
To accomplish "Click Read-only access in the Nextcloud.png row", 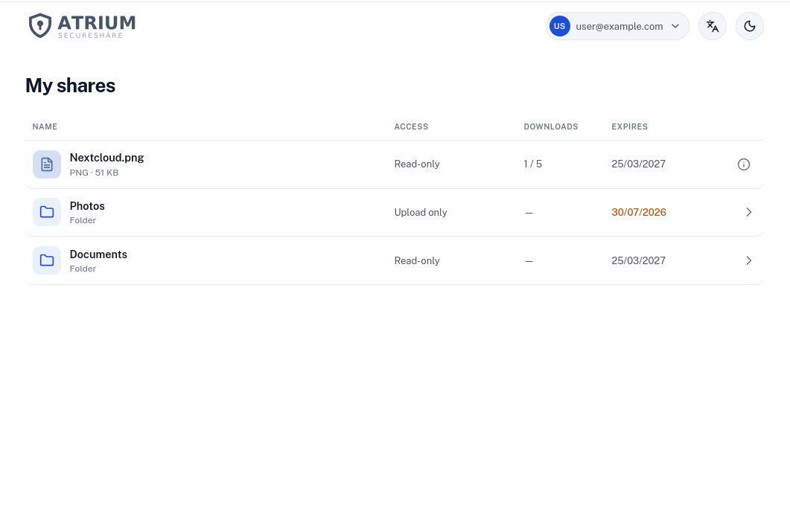I will (x=417, y=164).
